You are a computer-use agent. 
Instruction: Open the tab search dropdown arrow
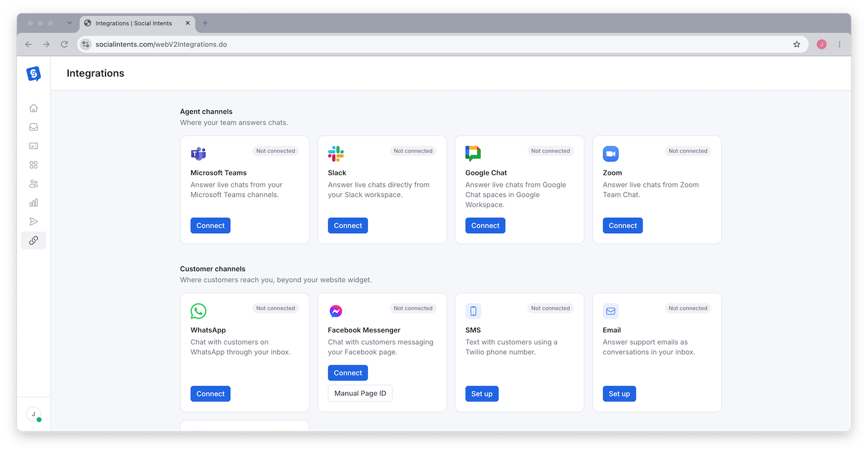69,23
